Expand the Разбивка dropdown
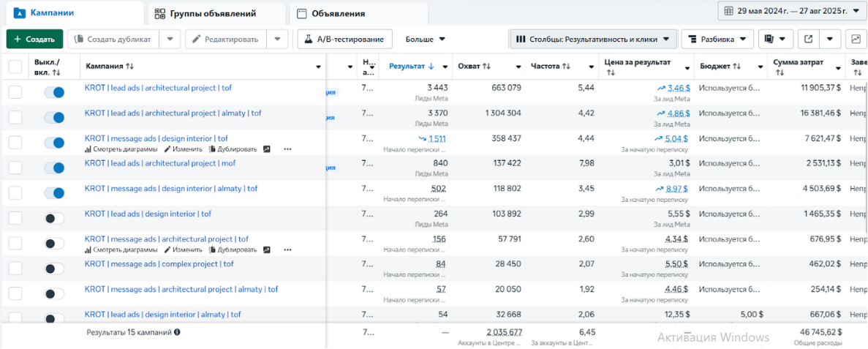868x349 pixels. coord(717,39)
